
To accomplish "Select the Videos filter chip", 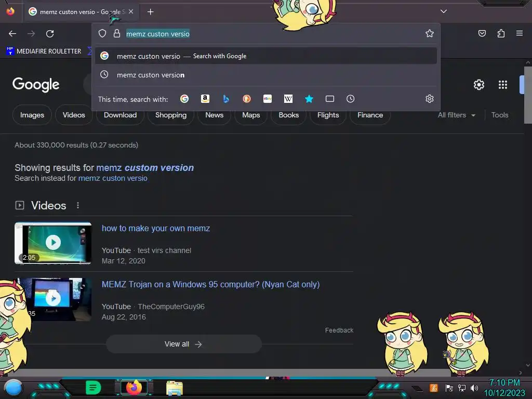I will point(74,115).
